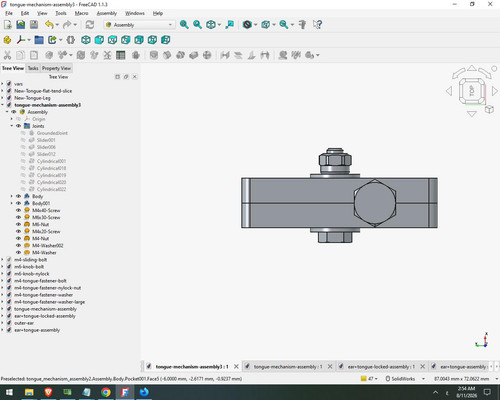Click the Create Part yellow icon
This screenshot has height=400, width=500.
7,40
